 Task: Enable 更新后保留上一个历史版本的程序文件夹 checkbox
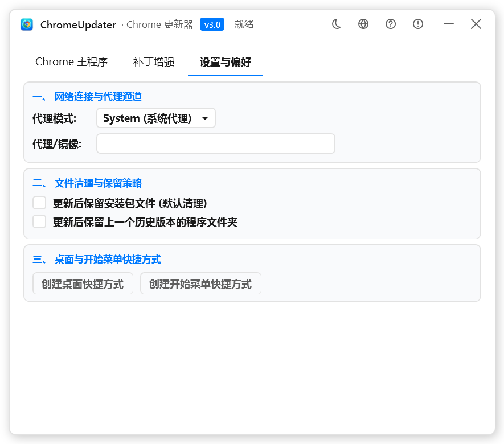(39, 221)
